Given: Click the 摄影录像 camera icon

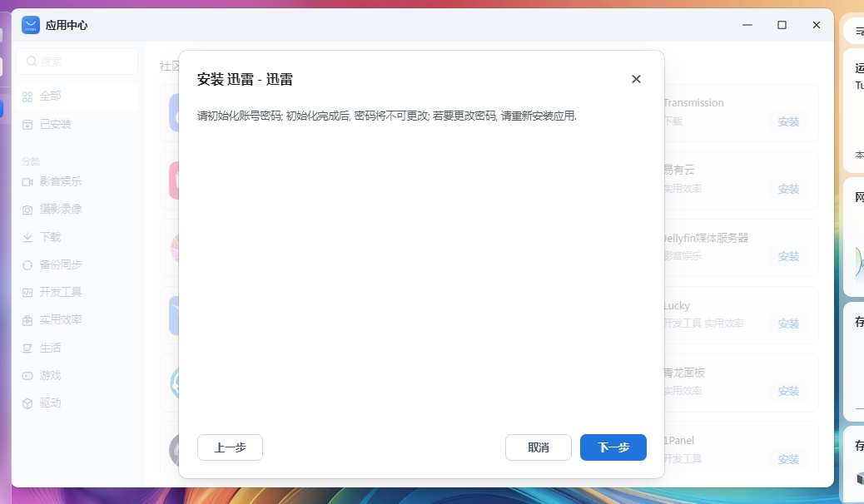Looking at the screenshot, I should [27, 210].
